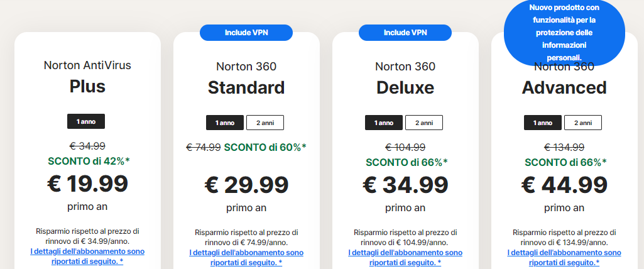Click SCONTO di 60% discount label

coord(265,147)
